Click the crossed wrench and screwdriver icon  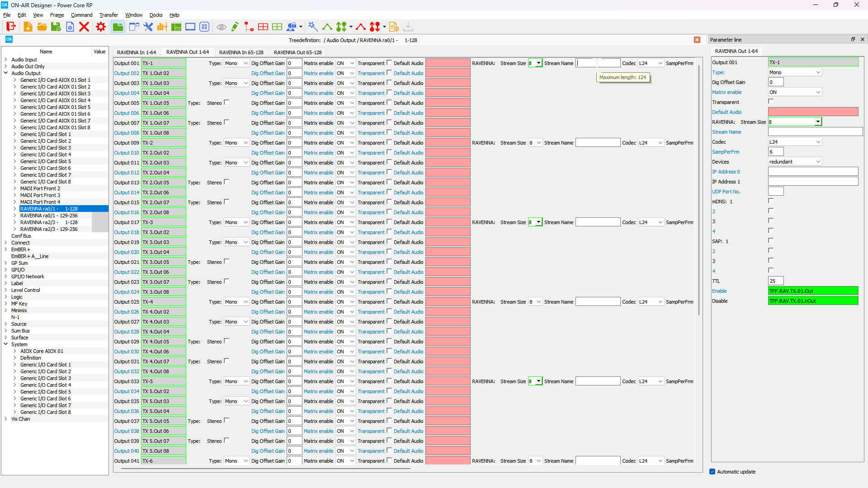point(148,27)
